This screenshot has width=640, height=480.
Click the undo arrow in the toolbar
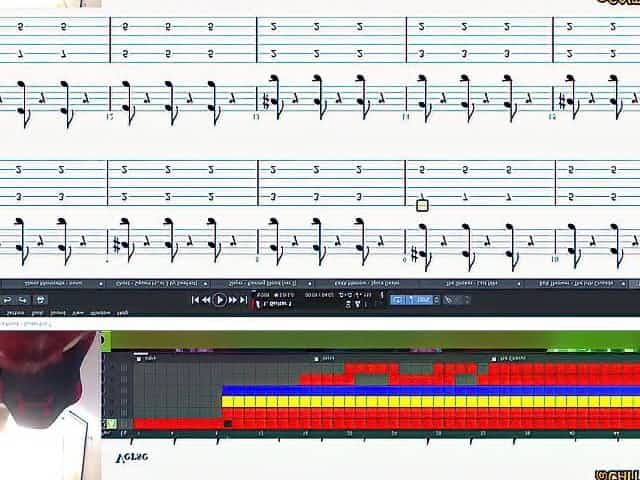pyautogui.click(x=7, y=300)
